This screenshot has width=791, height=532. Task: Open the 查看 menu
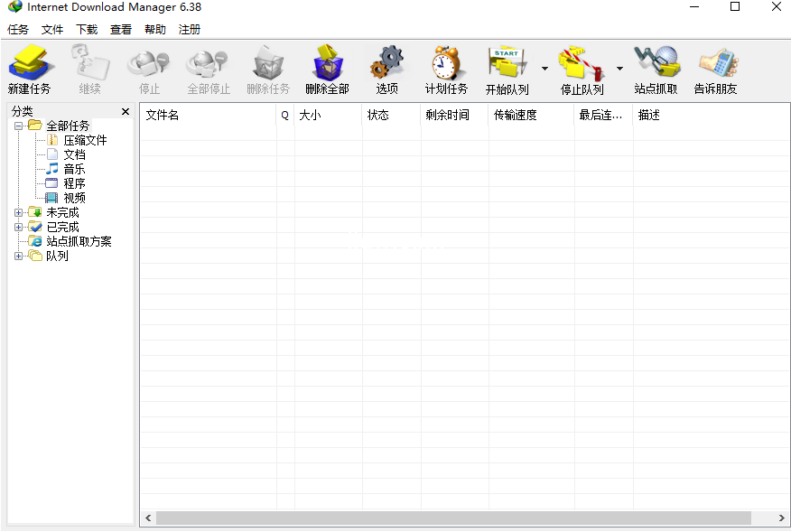tap(121, 29)
